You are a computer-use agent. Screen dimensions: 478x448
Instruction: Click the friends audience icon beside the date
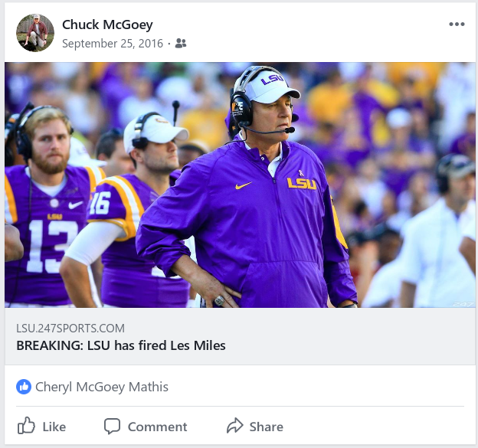click(x=181, y=44)
